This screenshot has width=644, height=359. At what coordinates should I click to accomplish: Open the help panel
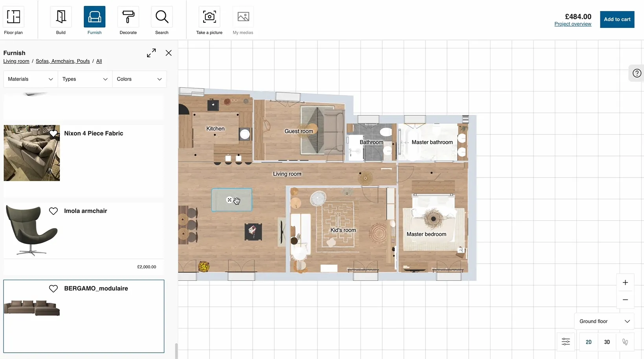[x=637, y=73]
